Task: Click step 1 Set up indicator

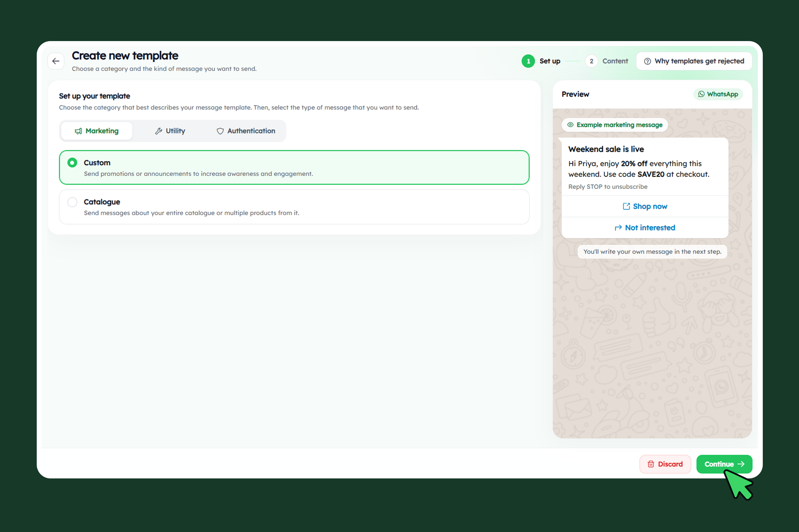Action: 541,61
